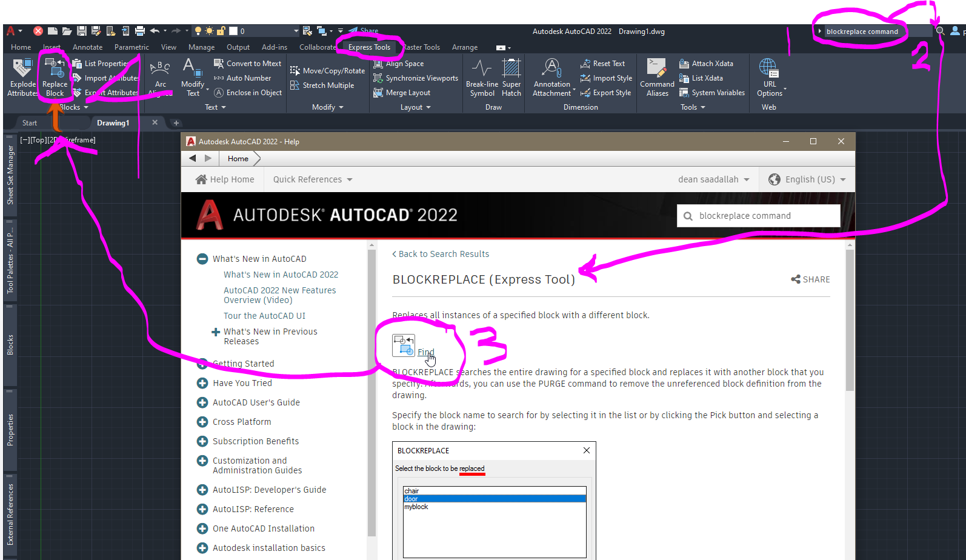Click the Help back arrow button
This screenshot has width=966, height=560.
click(x=193, y=158)
